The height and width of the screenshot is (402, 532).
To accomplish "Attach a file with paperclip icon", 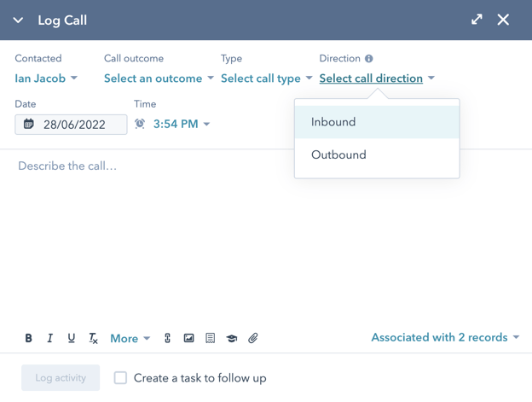I will 253,338.
